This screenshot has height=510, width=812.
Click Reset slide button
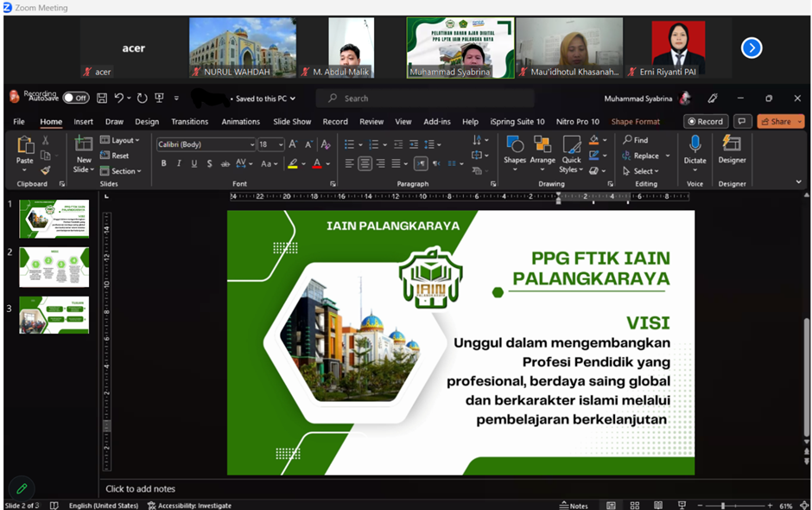[x=114, y=156]
